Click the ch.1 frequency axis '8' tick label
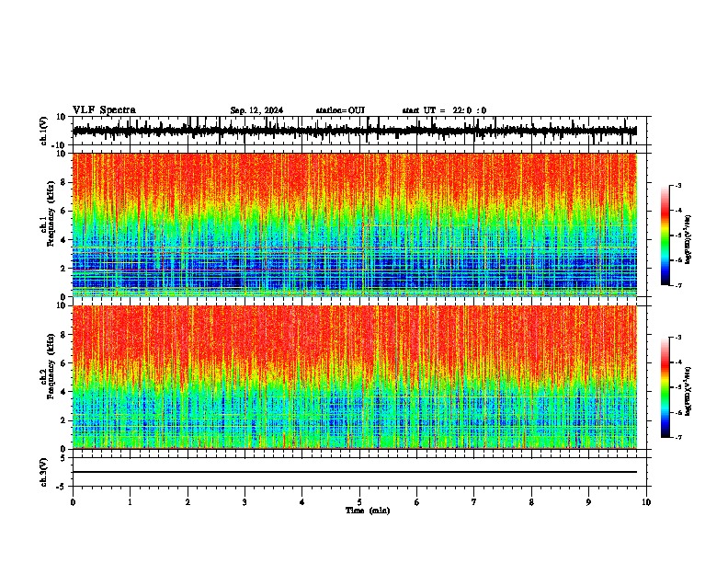728x563 pixels. point(63,182)
